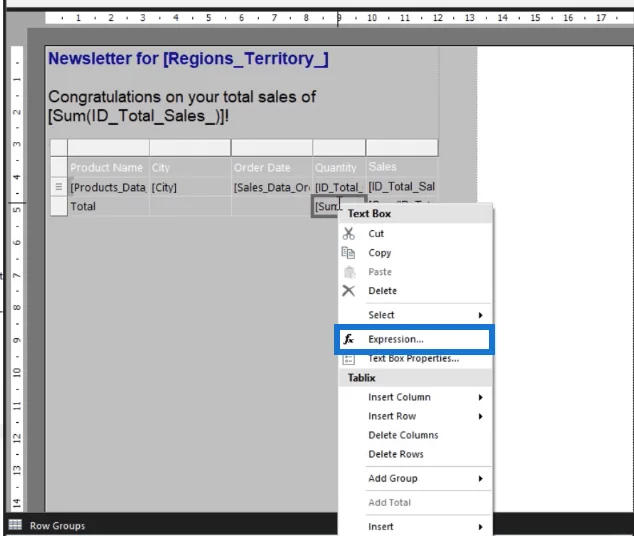
Task: Choose Copy from the context menu
Action: click(x=416, y=253)
